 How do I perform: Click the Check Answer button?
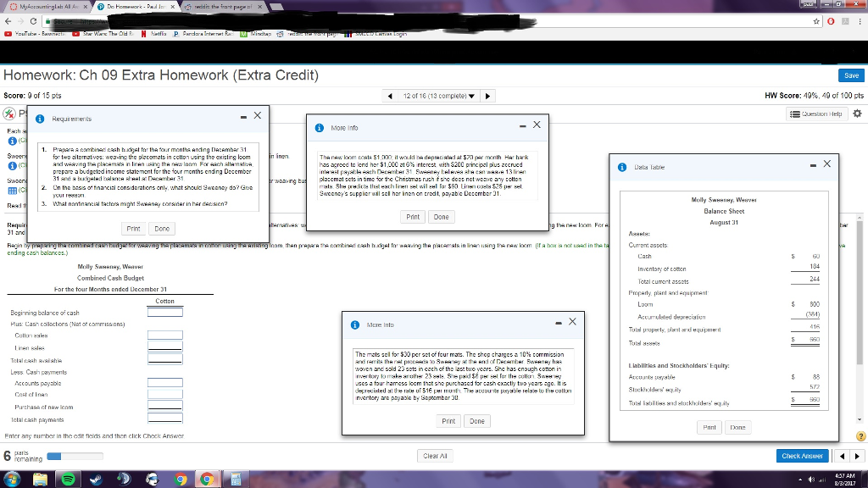coord(802,456)
